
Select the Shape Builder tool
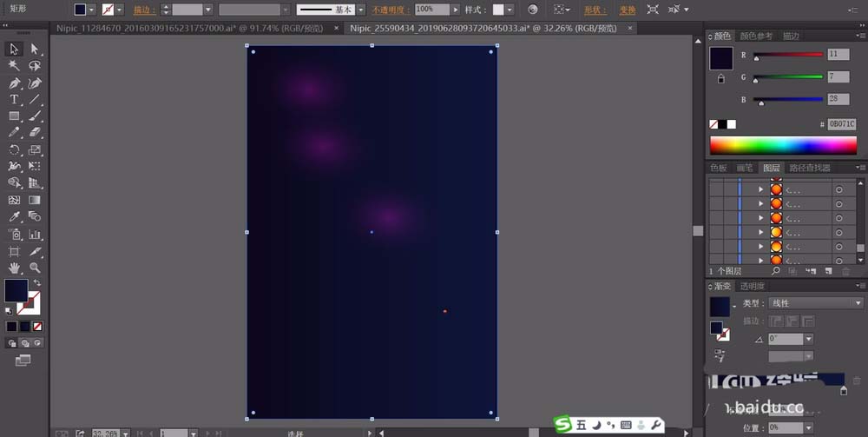click(14, 182)
